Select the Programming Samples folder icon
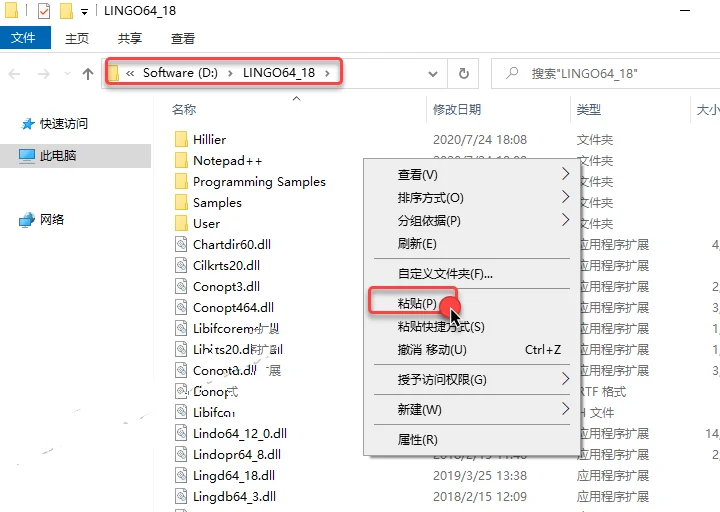Viewport: 720px width, 512px height. point(181,181)
